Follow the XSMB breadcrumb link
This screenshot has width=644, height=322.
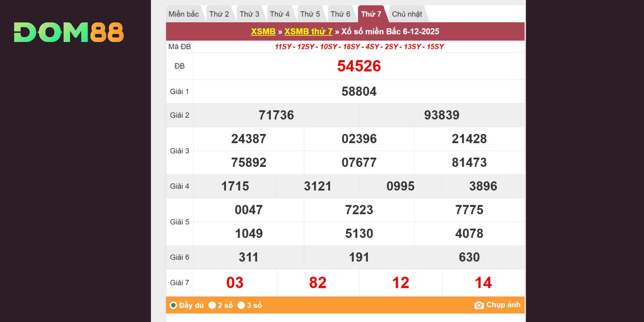coord(263,31)
